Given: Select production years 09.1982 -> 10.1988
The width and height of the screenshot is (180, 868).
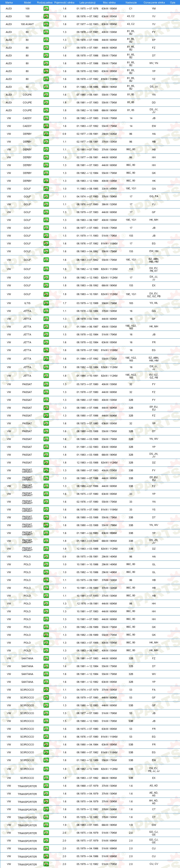Looking at the screenshot, I should coord(87,111).
